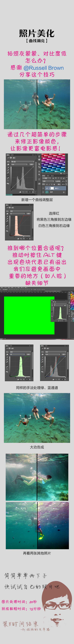Pick the white point eyedropper in red-channel Curves panel
Screen dimensions: 74x644
[7, 221]
